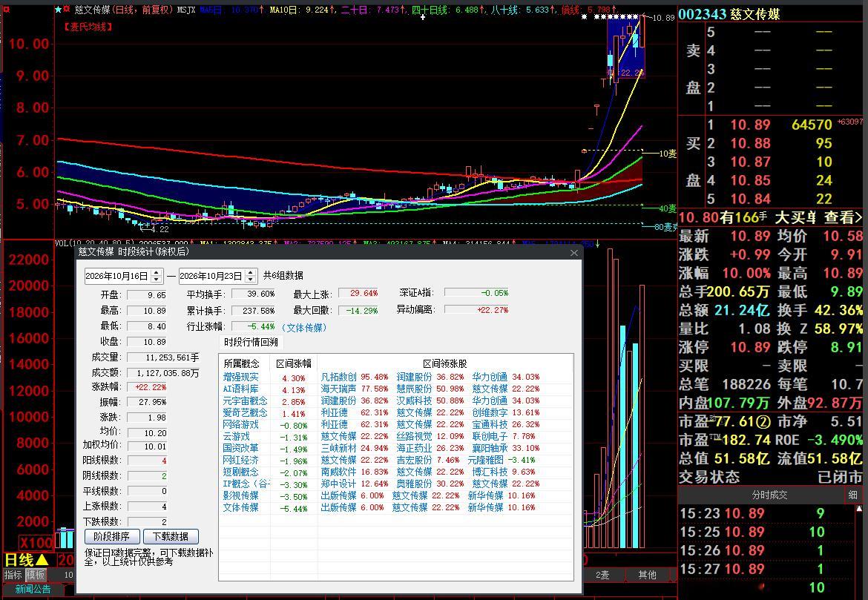The width and height of the screenshot is (868, 600).
Task: Increase the start date with its up arrow
Action: coord(157,272)
